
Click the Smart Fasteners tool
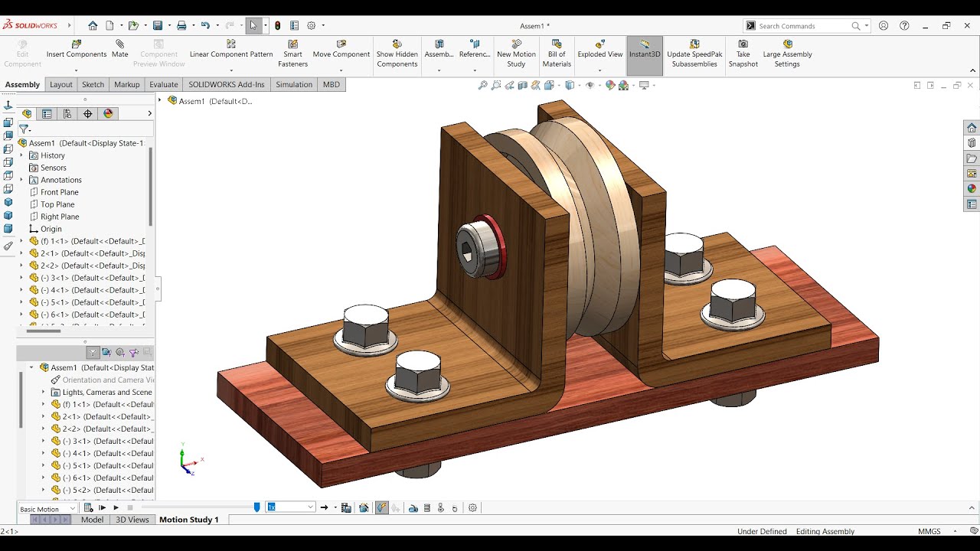tap(292, 54)
